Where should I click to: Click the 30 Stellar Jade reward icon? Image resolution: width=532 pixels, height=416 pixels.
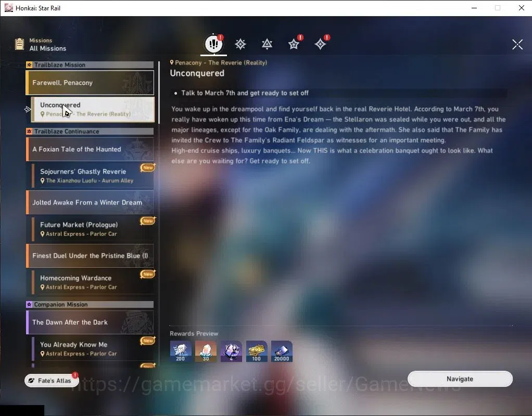[x=206, y=351]
